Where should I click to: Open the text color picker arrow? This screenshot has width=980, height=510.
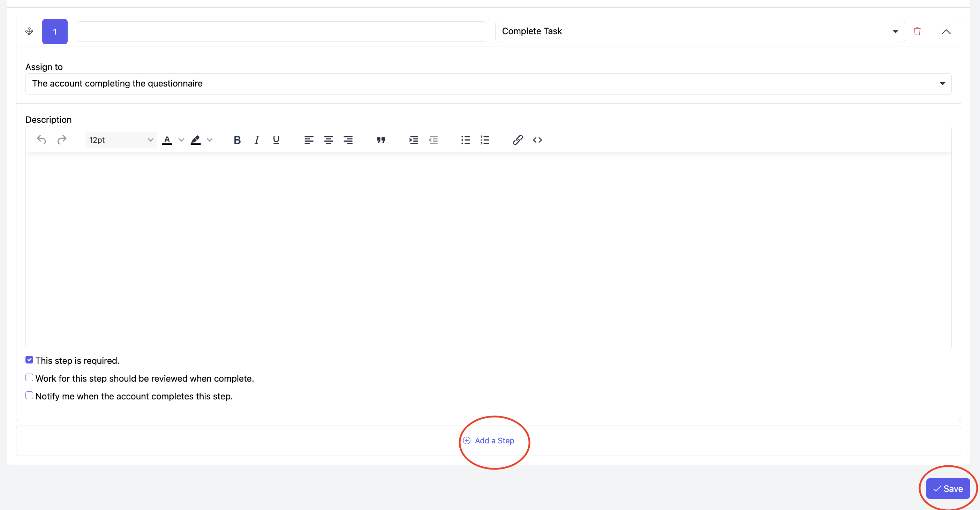pos(181,140)
